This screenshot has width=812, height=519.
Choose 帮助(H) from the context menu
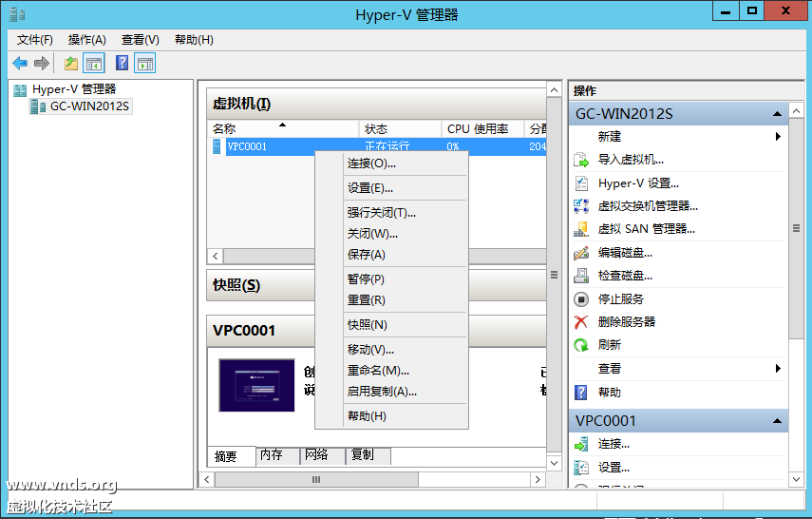click(x=391, y=415)
